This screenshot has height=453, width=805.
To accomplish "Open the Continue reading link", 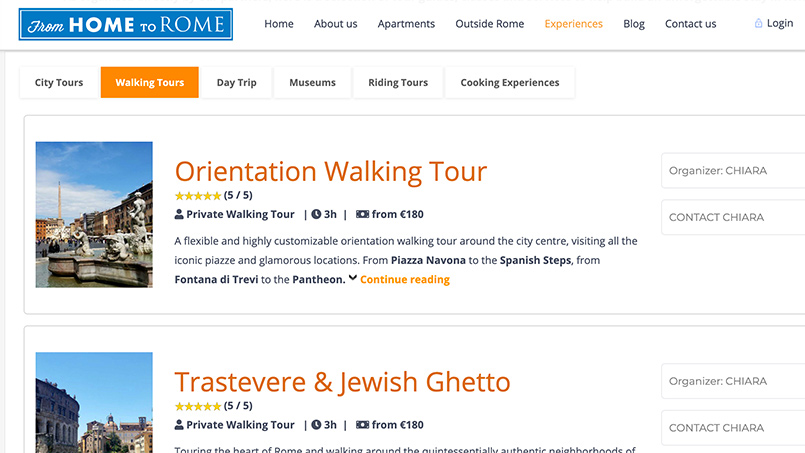I will click(405, 279).
